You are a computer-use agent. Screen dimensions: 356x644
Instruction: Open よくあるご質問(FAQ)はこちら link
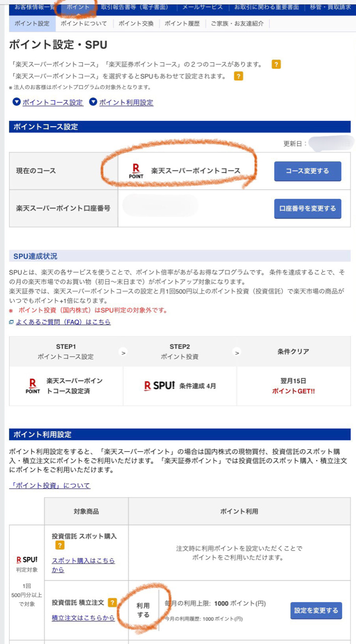click(63, 322)
